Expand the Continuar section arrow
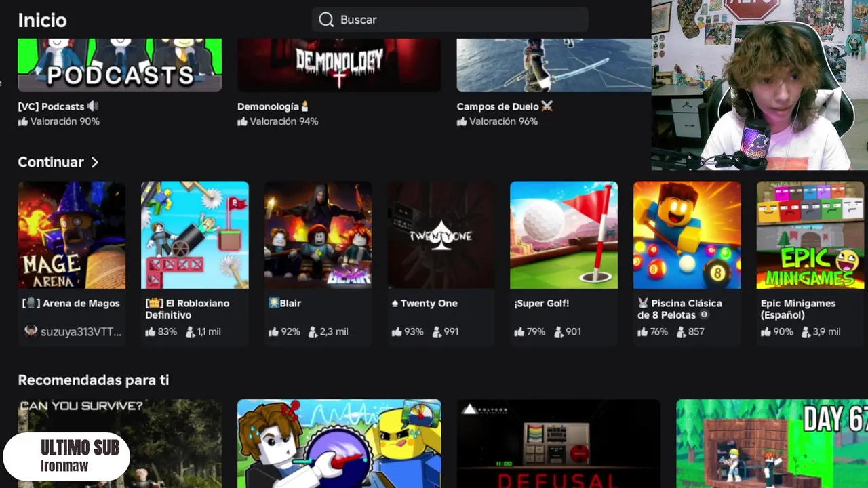This screenshot has width=868, height=488. coord(95,163)
